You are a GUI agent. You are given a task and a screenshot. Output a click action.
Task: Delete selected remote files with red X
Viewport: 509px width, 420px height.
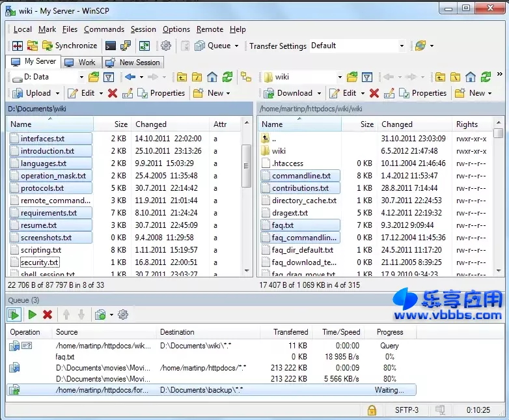374,94
